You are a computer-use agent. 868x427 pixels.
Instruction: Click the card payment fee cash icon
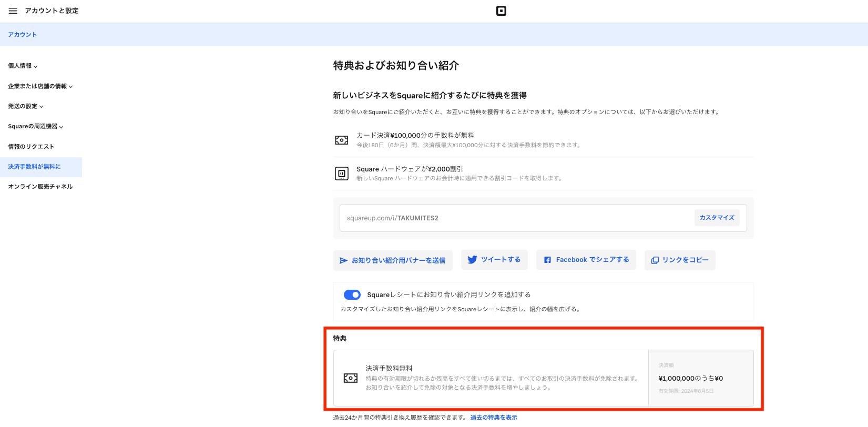point(342,140)
